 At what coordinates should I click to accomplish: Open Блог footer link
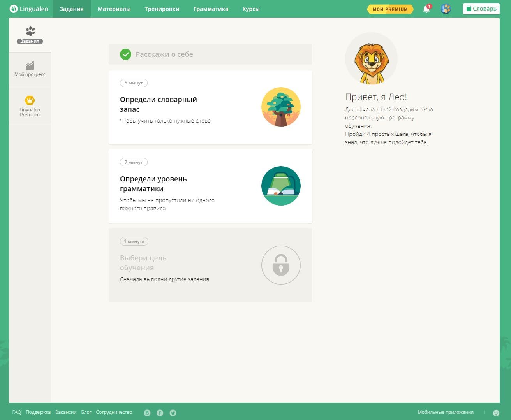(86, 412)
